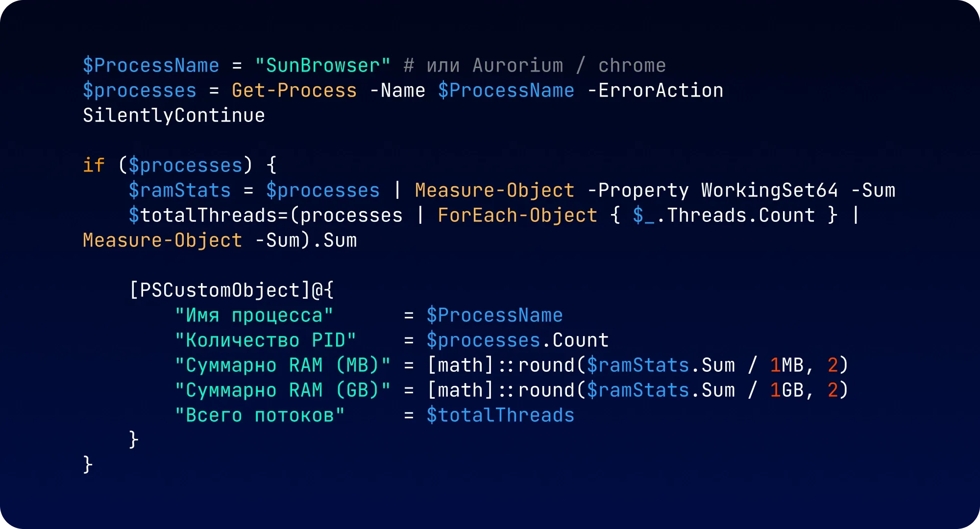This screenshot has width=980, height=529.
Task: Click the [PSCustomObject]@{ line
Action: tap(231, 290)
